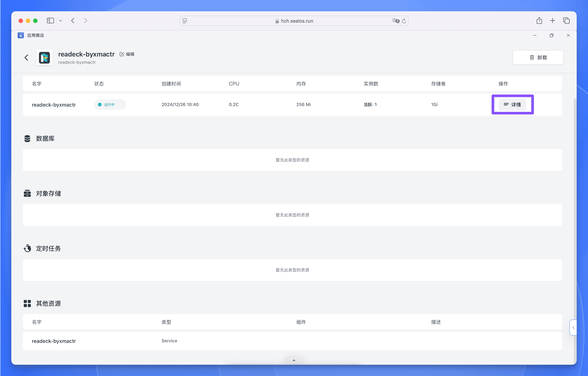Show the tab overview icon
Viewport: 588px width, 376px height.
pos(567,21)
